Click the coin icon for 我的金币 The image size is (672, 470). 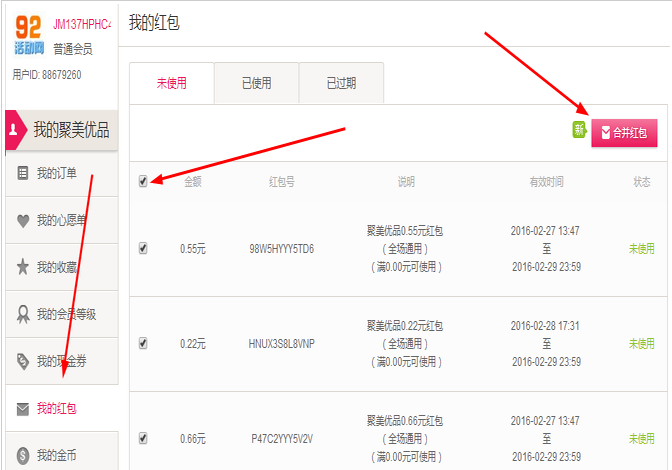(x=23, y=456)
